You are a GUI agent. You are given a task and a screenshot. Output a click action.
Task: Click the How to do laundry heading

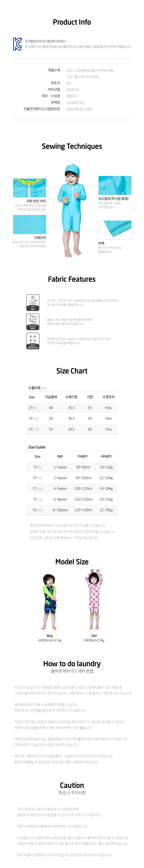tap(72, 664)
